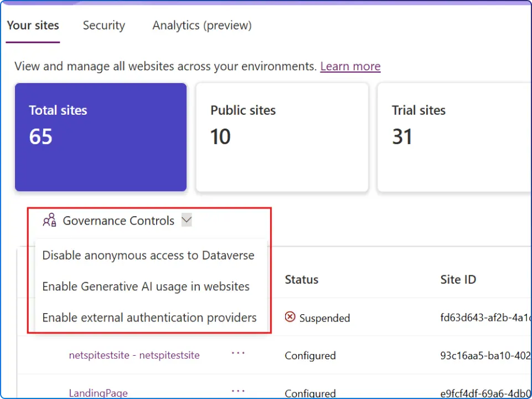Select the Public sites card
The width and height of the screenshot is (532, 399).
[282, 137]
